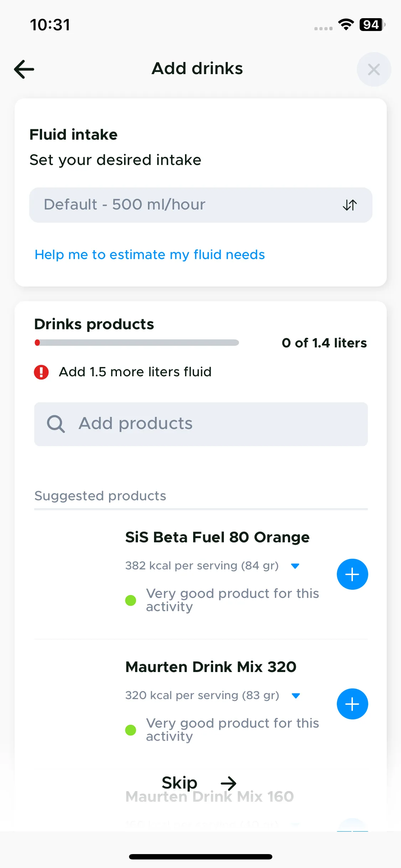Screen dimensions: 401x868
Task: Add SiS Beta Fuel 80 Orange with plus button
Action: 352,574
